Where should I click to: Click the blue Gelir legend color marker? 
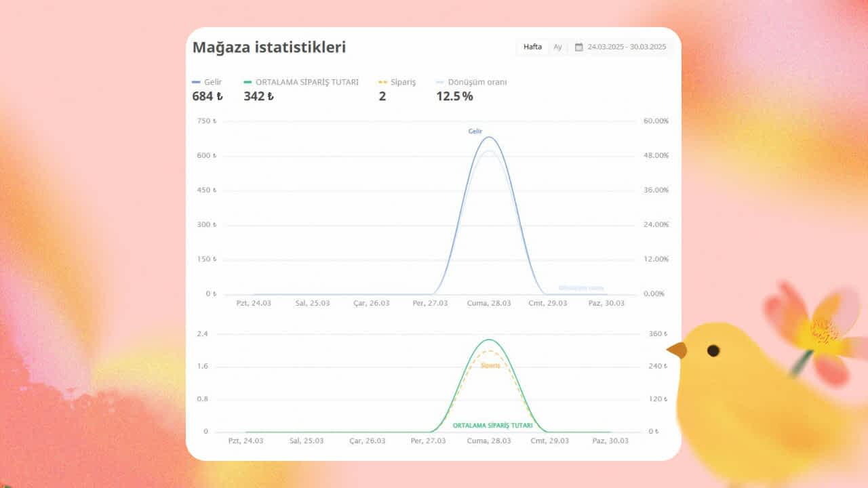(197, 82)
